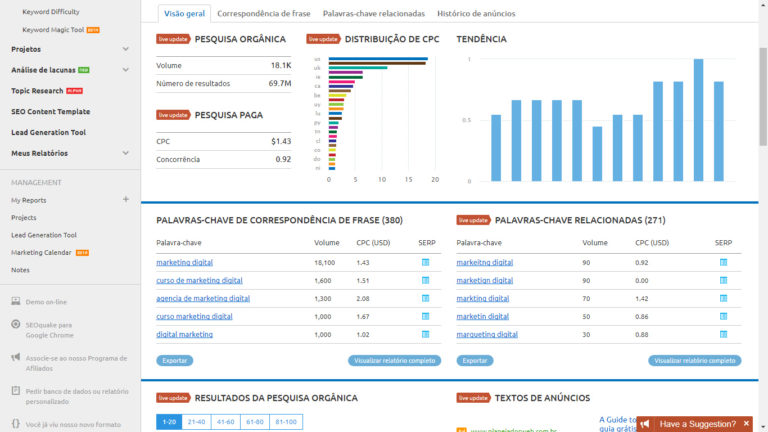
Task: Click Visualizar relatório completo under phrase match
Action: click(394, 360)
